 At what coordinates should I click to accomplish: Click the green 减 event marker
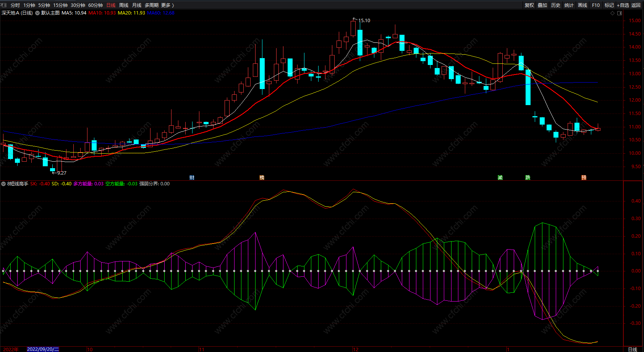(500, 178)
